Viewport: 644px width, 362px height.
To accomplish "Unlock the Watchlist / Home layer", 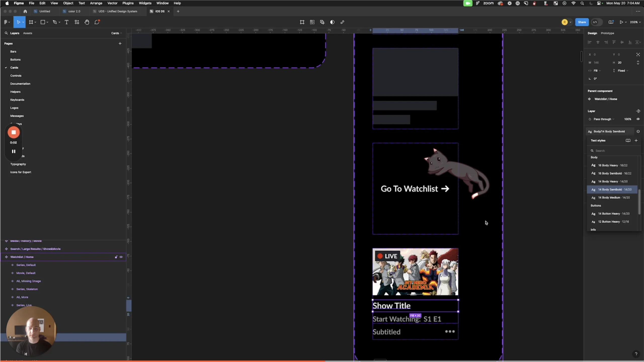I will click(116, 257).
